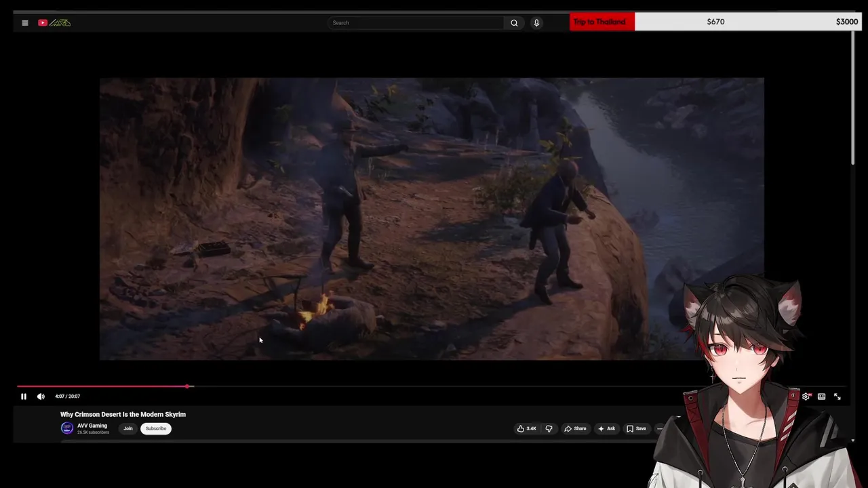Click the scrollbar down arrow
The height and width of the screenshot is (488, 868).
click(853, 441)
